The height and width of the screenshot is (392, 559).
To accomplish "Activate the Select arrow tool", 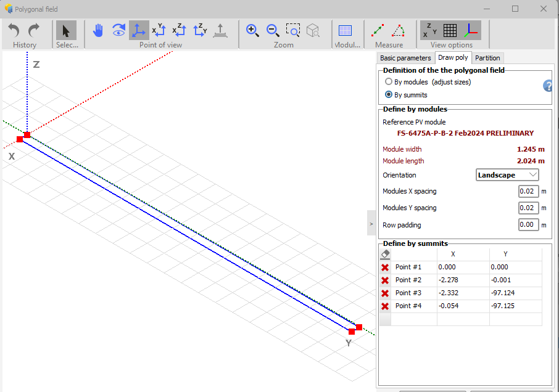I will click(66, 30).
